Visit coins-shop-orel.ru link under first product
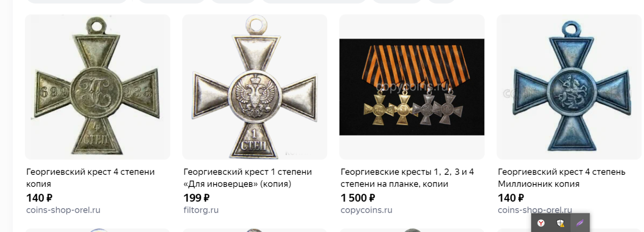Viewport: 644px width, 232px height. tap(63, 210)
